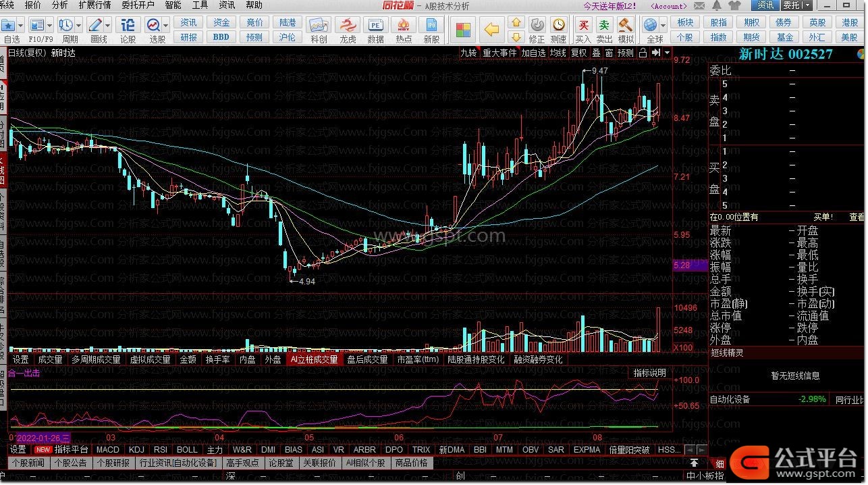This screenshot has height=485, width=868.
Task: Open the 扩展行情 menu
Action: click(x=94, y=5)
